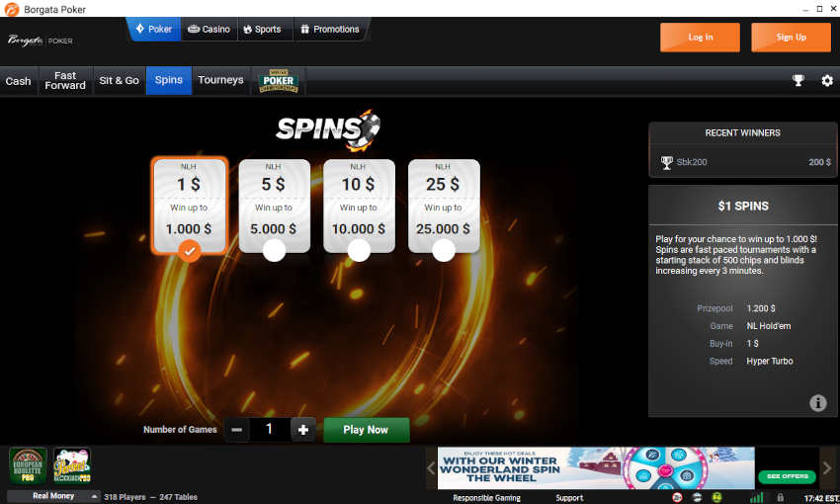Viewport: 840px width, 504px height.
Task: Click the RG responsible gaming badge icon
Action: 716,497
